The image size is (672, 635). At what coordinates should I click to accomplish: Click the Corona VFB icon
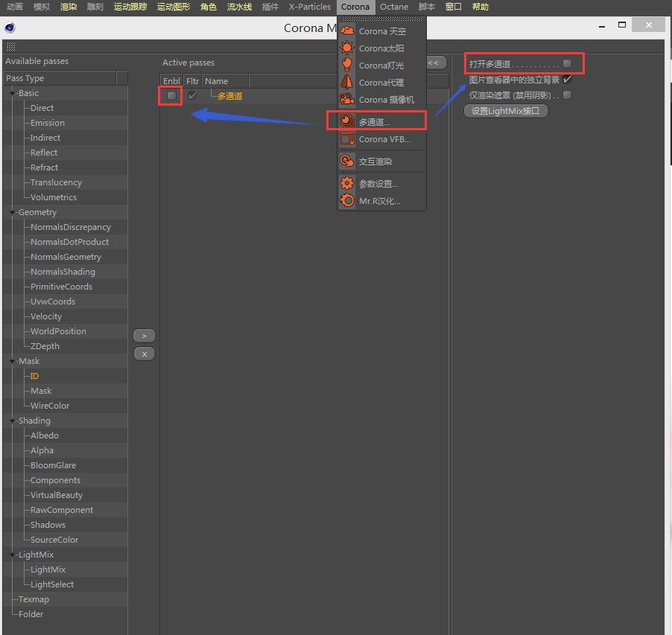(346, 139)
